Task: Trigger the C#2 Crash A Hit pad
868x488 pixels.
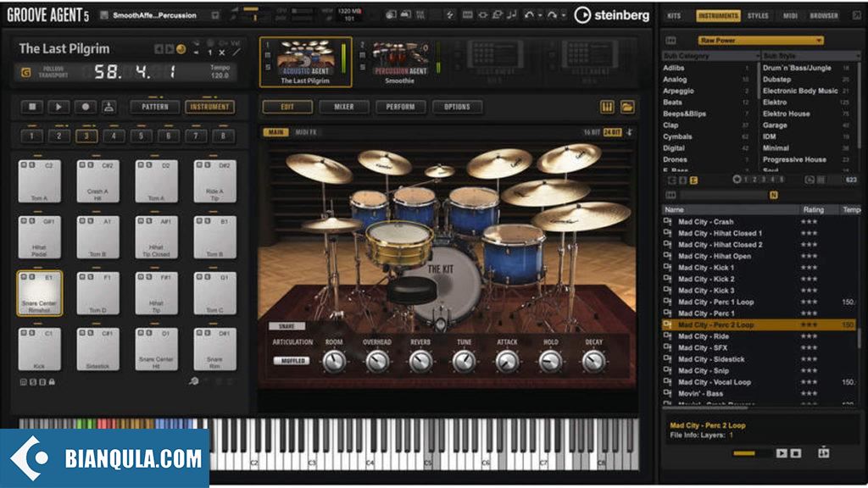Action: point(98,181)
